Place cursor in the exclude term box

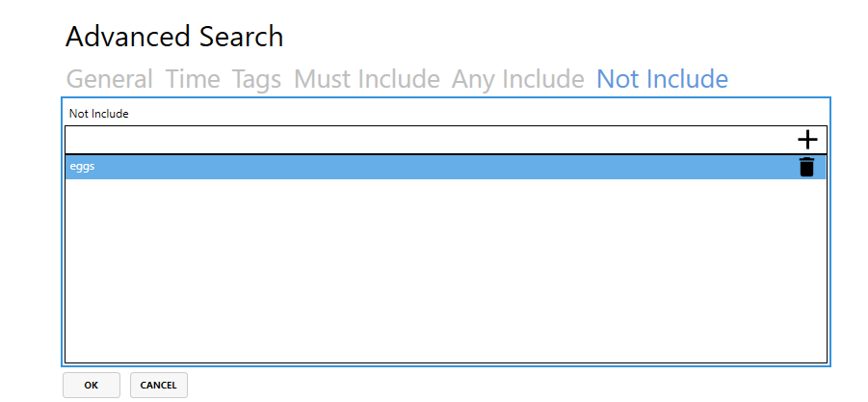coord(429,140)
